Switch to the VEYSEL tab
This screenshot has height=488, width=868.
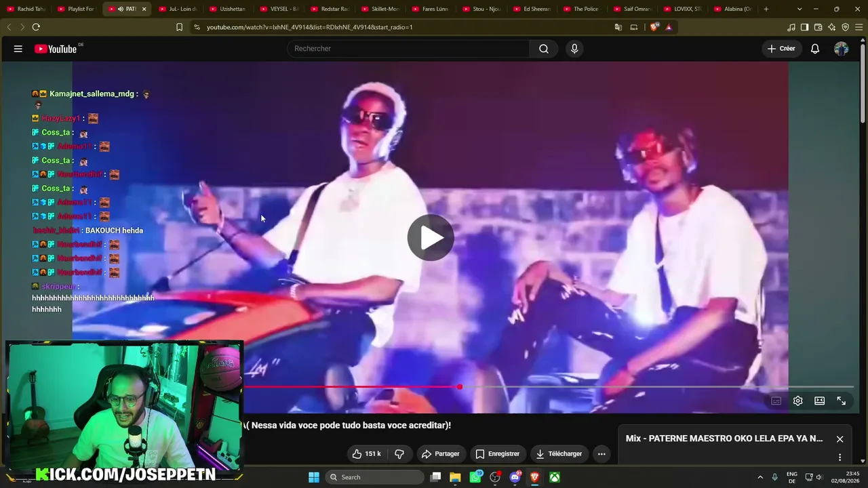279,9
